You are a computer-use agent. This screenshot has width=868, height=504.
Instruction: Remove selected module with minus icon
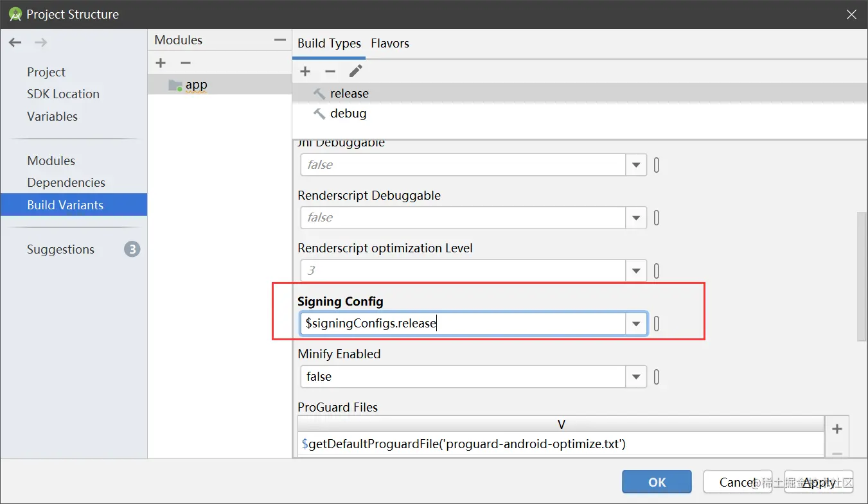[x=186, y=63]
